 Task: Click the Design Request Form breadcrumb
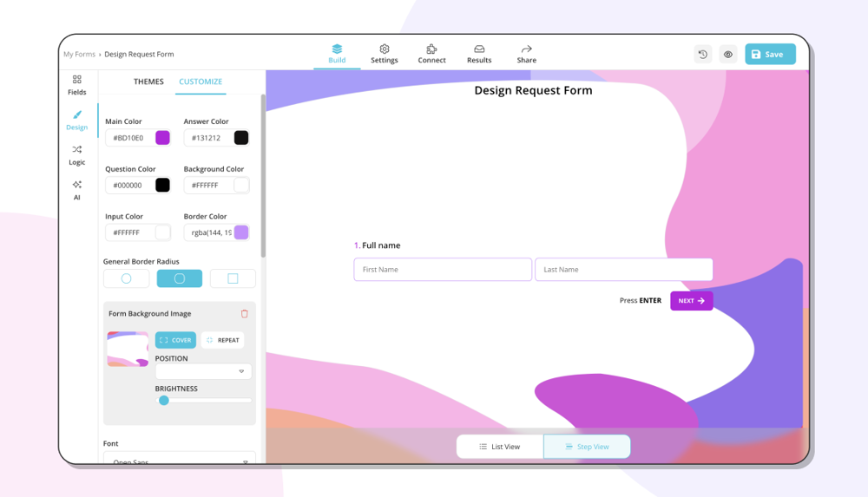(x=139, y=55)
